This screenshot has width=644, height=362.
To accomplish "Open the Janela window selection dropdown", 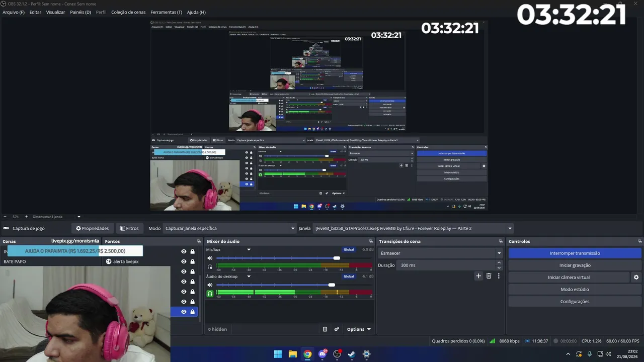I will coord(413,228).
